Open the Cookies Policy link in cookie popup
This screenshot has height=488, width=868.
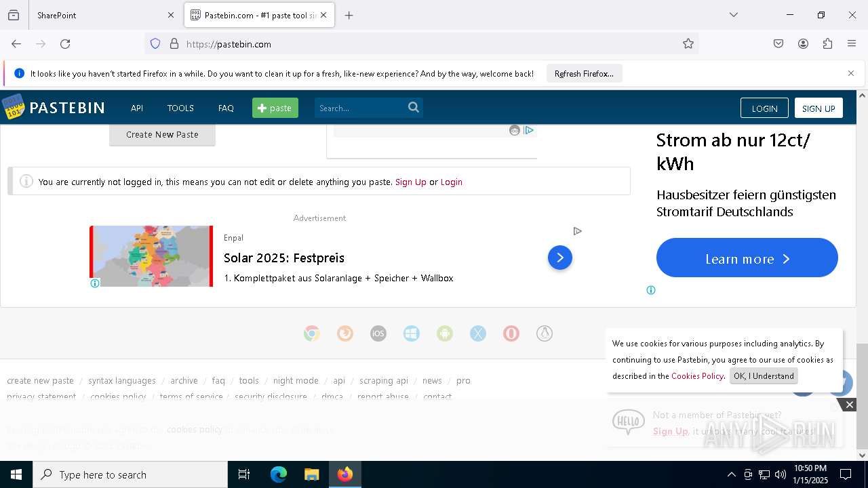coord(697,376)
